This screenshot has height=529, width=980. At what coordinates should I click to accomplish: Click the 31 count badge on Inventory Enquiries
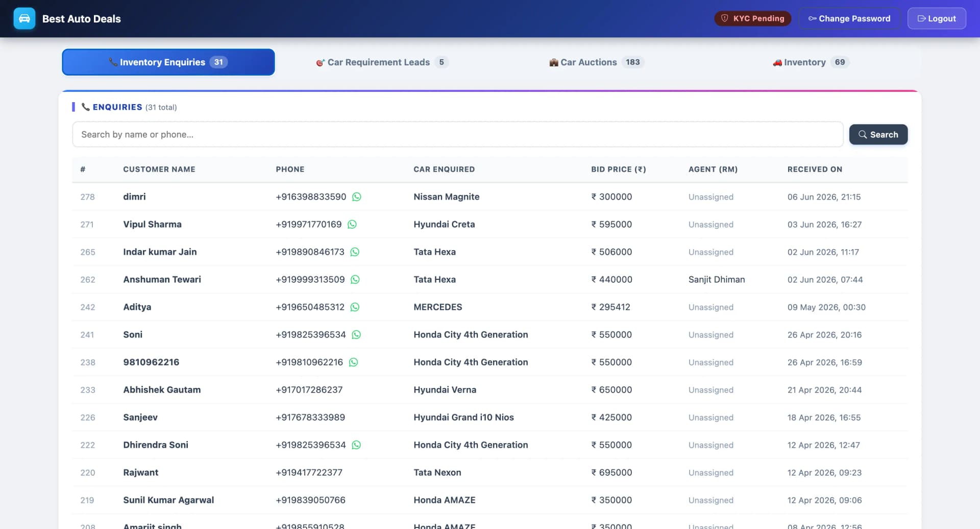pyautogui.click(x=218, y=62)
